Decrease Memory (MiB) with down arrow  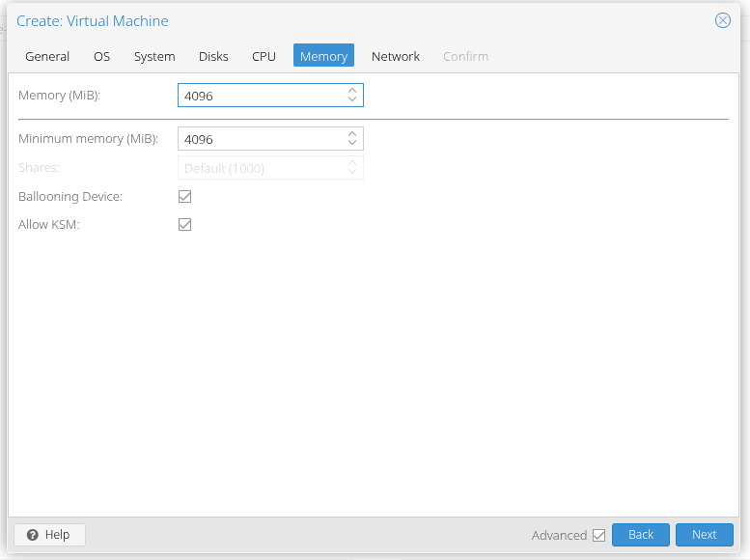click(352, 99)
